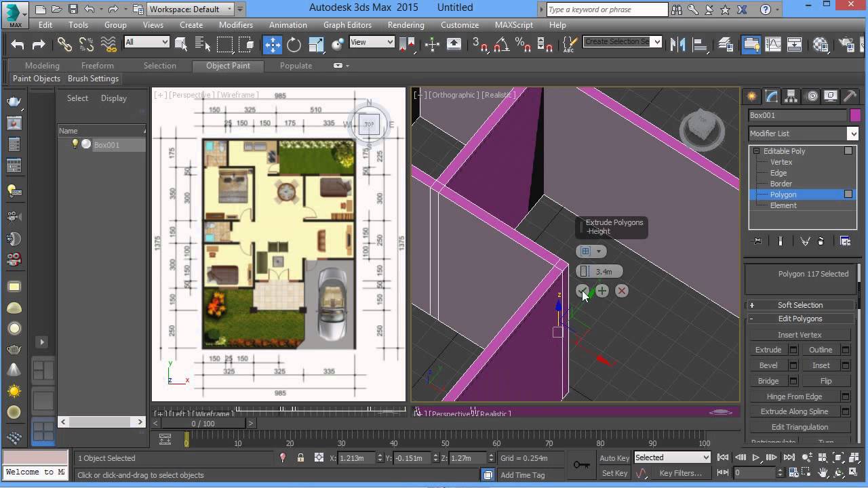Click the Edit Triangulation button

tap(800, 427)
